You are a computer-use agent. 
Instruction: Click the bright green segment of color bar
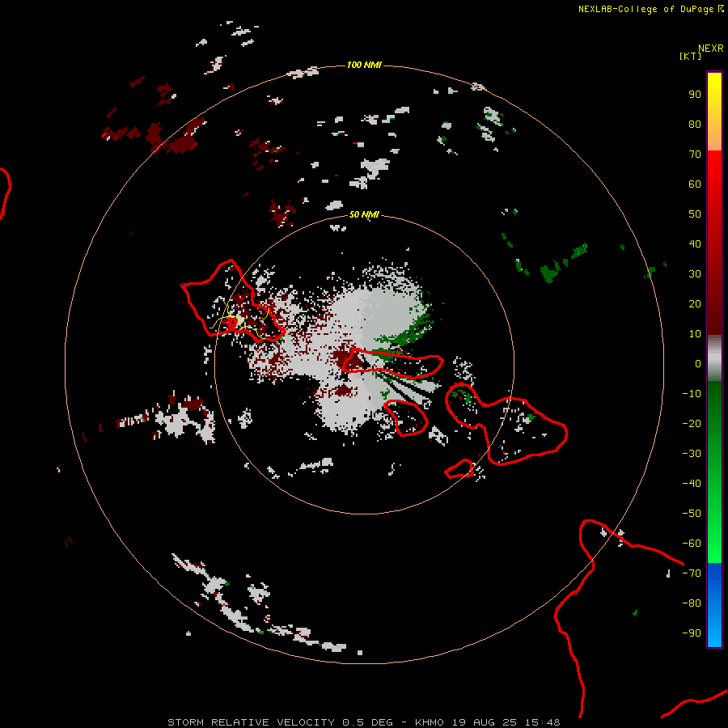tap(714, 472)
